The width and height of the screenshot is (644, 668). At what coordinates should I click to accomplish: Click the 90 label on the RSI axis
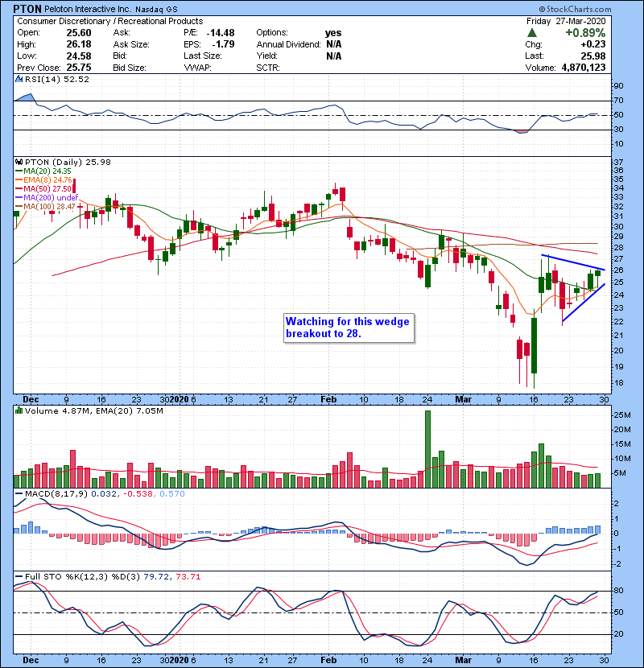(x=618, y=85)
